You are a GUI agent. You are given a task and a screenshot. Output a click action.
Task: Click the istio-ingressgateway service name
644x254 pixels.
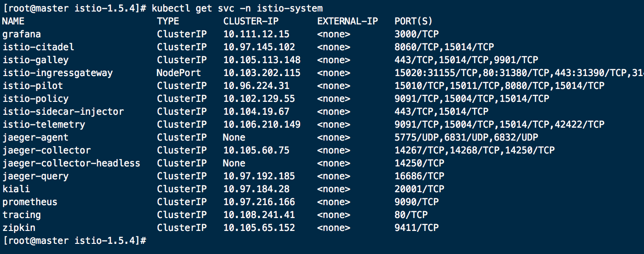(x=58, y=73)
